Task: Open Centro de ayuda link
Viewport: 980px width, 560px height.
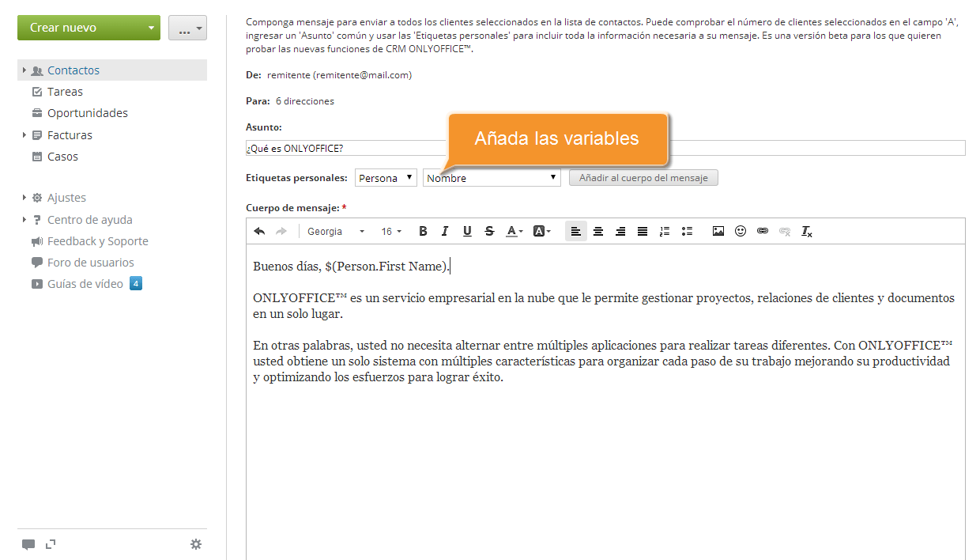Action: point(90,220)
